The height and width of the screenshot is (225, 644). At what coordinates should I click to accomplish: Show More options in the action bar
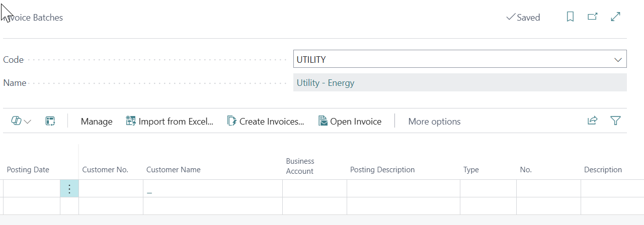click(x=434, y=122)
